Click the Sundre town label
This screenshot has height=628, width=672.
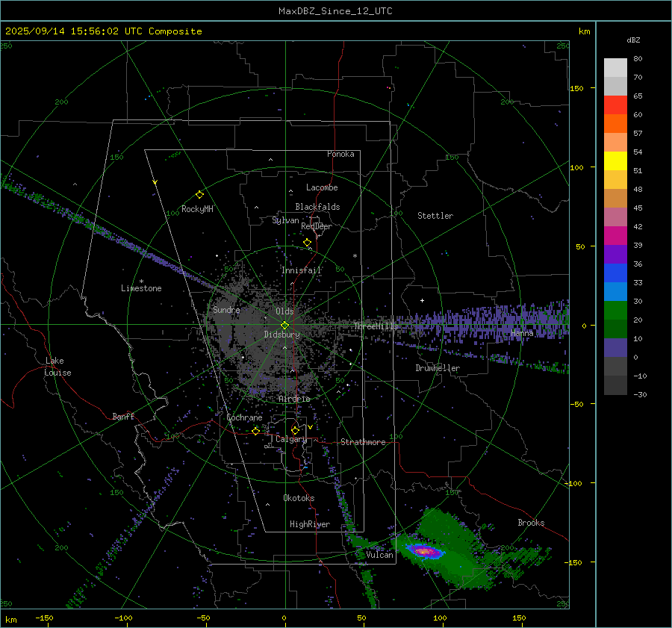pos(226,310)
